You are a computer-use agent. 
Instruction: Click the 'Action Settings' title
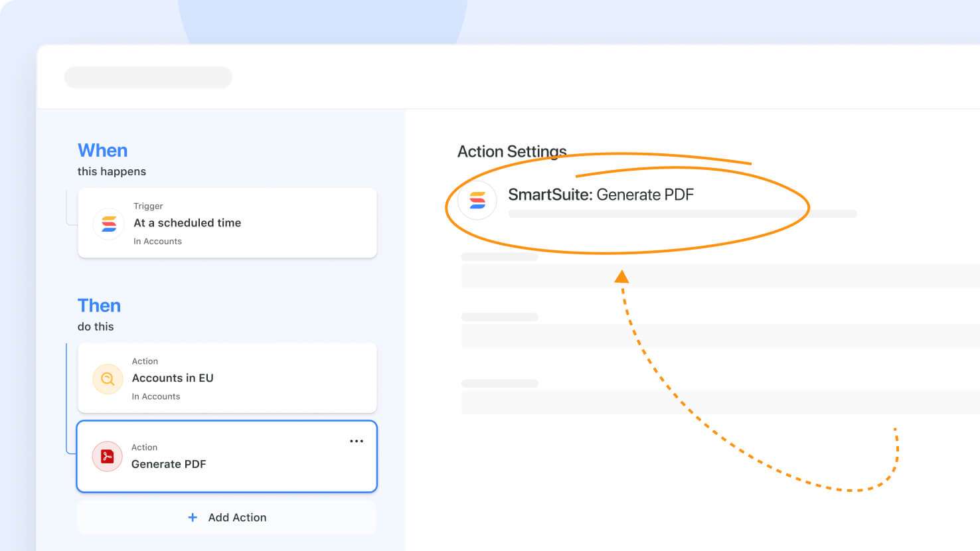click(512, 151)
